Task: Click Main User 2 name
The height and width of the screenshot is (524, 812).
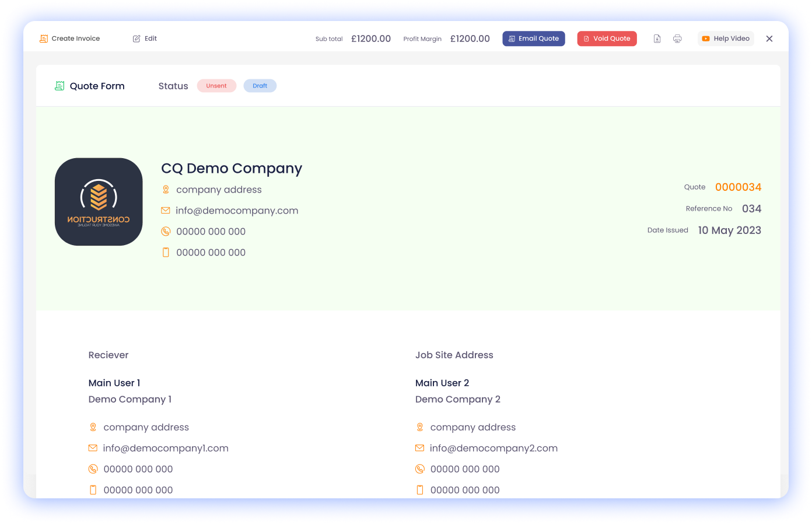Action: pos(442,383)
